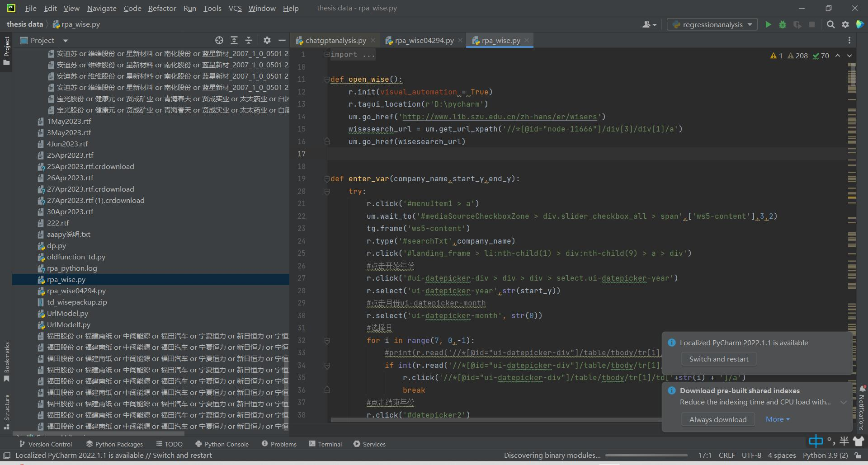Collapse the open_wise function fold marker
This screenshot has height=465, width=868.
pos(327,79)
